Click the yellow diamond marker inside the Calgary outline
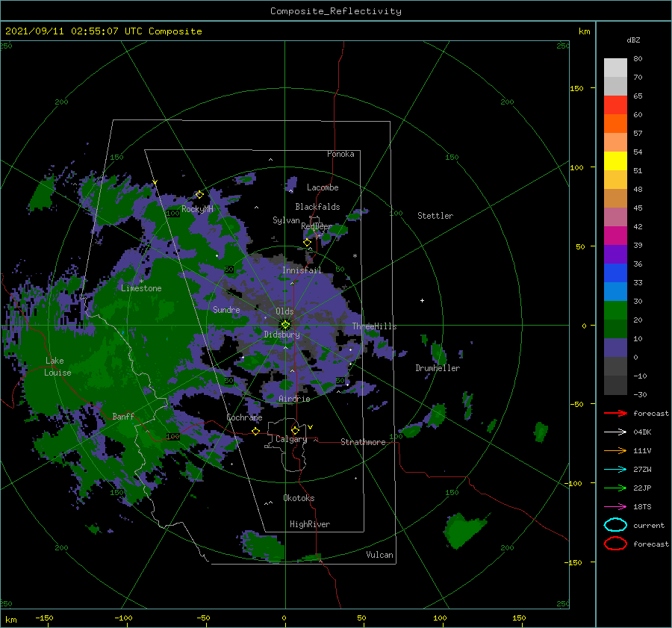The height and width of the screenshot is (628, 672). tap(295, 430)
